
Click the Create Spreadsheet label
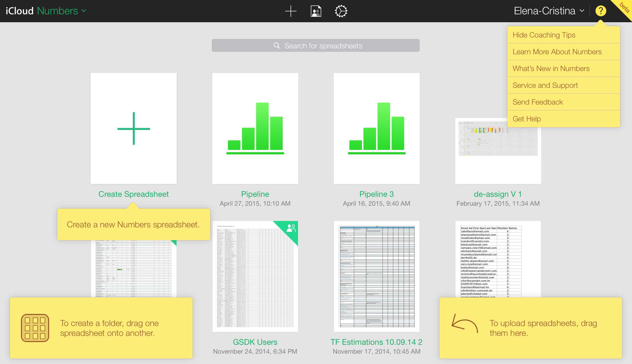pos(134,194)
